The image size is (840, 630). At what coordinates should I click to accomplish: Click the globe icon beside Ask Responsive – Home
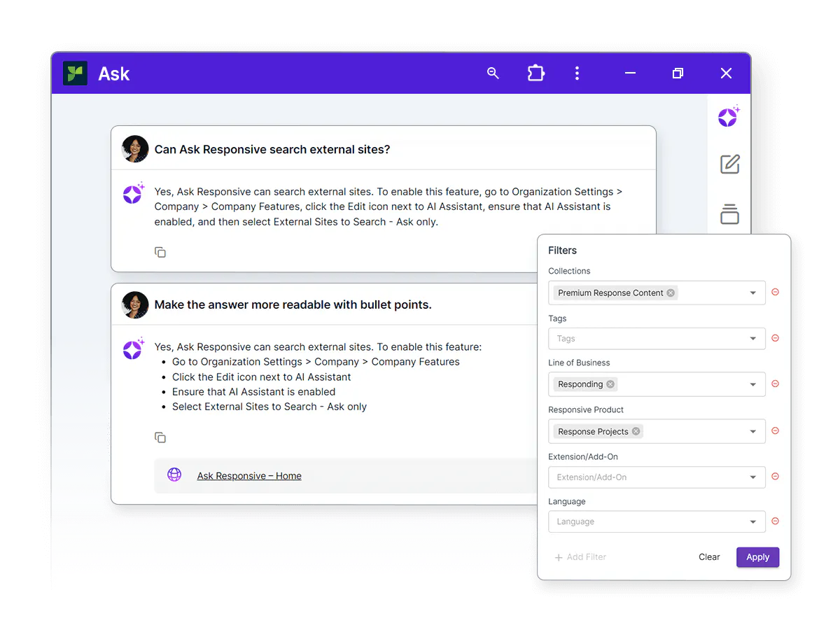pyautogui.click(x=174, y=475)
